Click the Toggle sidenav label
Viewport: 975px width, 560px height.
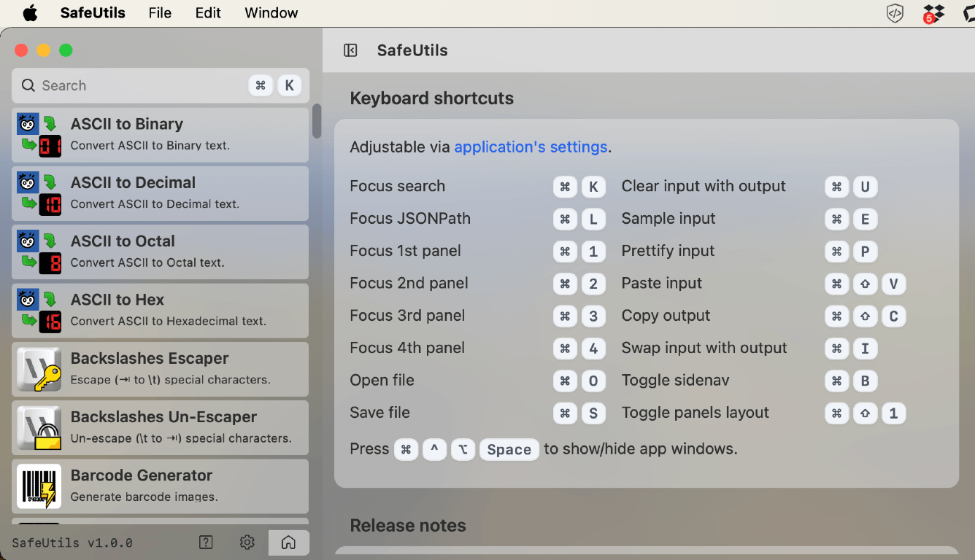676,381
